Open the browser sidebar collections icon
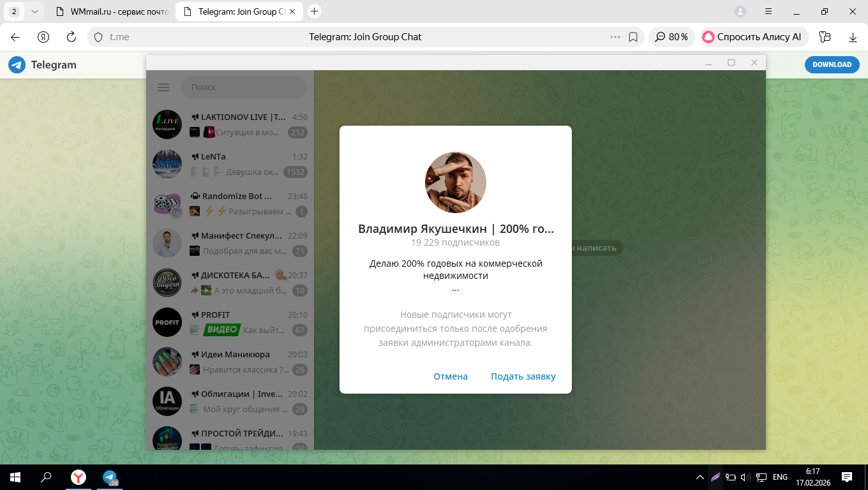 pyautogui.click(x=825, y=37)
